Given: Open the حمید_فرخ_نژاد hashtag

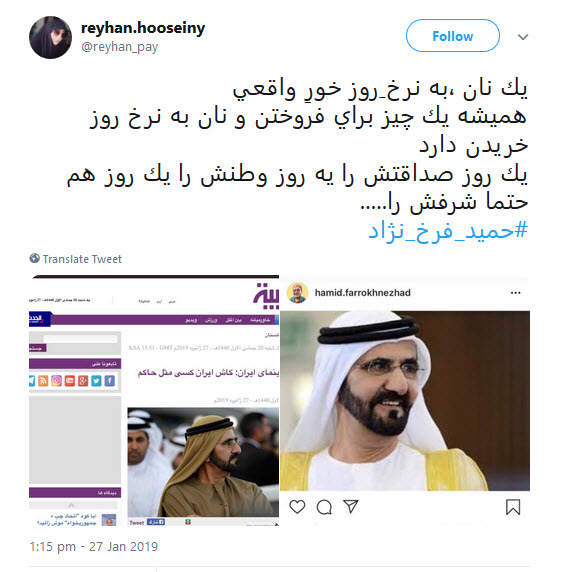Looking at the screenshot, I should tap(448, 231).
